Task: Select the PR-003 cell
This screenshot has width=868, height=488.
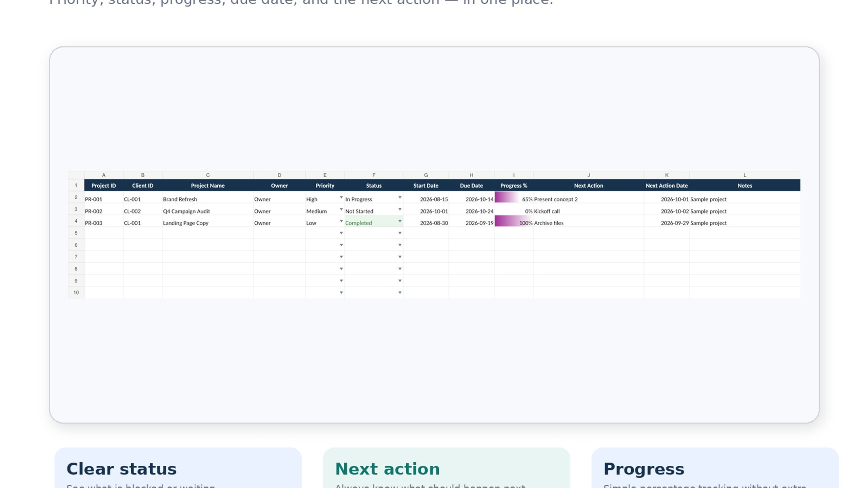Action: (x=104, y=221)
